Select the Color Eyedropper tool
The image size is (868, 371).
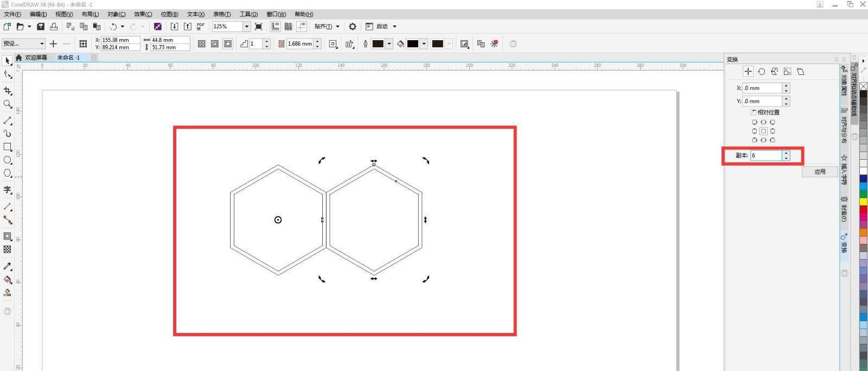coord(8,266)
